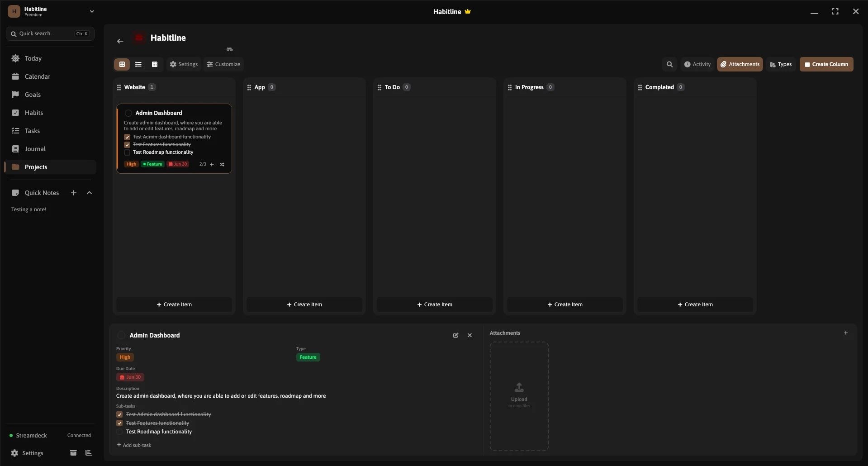Image resolution: width=868 pixels, height=466 pixels.
Task: Open the Jun 30 due date picker
Action: tap(130, 377)
